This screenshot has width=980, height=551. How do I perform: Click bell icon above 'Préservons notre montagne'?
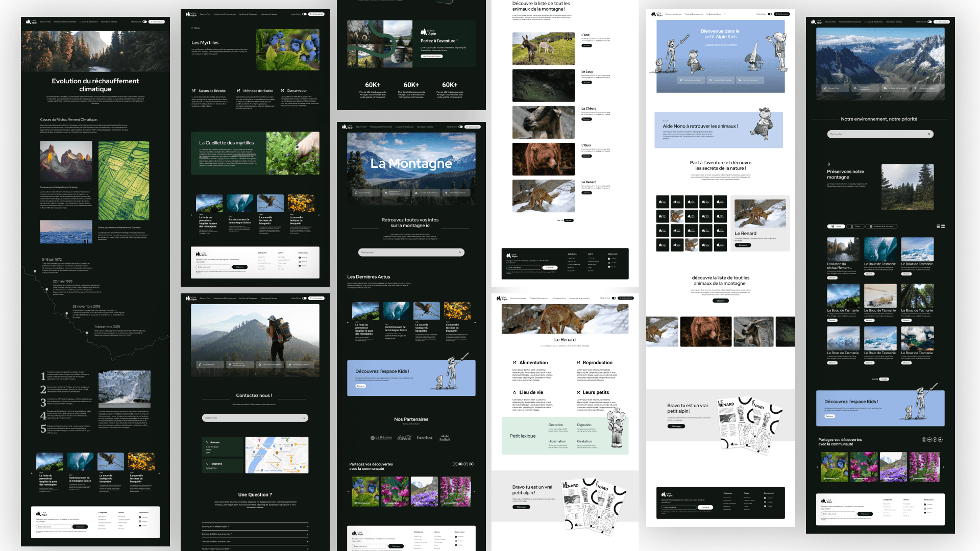point(828,164)
